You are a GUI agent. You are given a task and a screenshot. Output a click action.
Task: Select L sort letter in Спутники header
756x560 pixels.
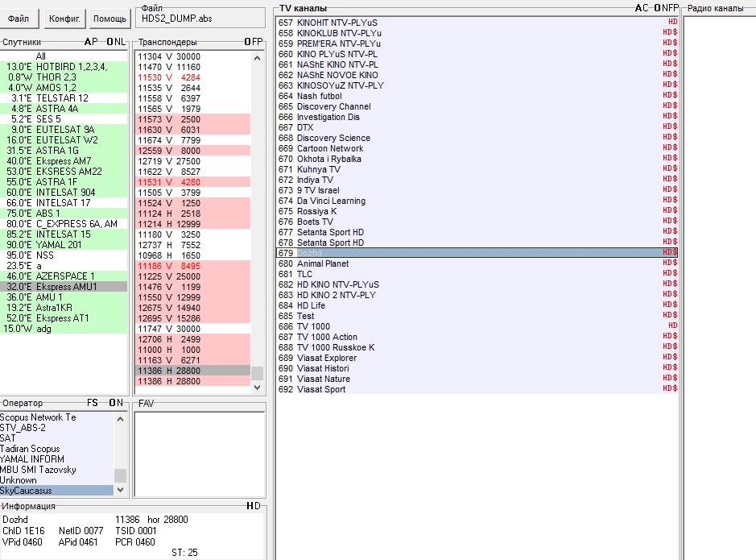click(x=123, y=42)
